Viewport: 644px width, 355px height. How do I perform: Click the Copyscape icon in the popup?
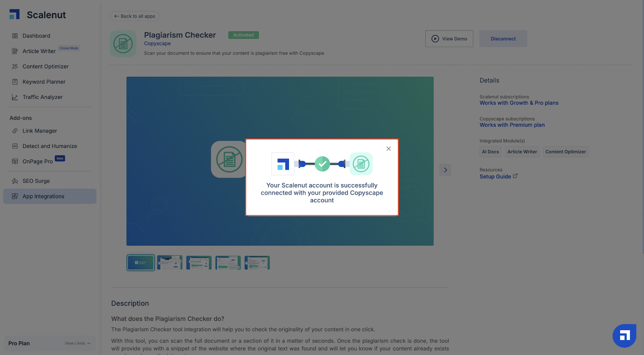click(361, 164)
